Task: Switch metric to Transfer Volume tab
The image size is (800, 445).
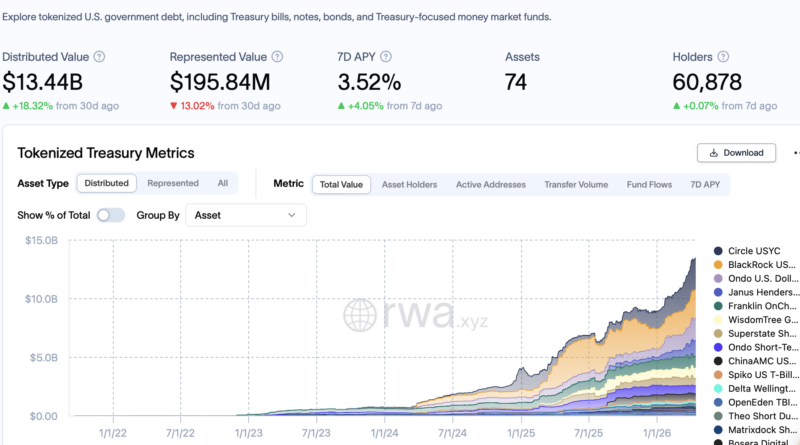Action: coord(576,185)
